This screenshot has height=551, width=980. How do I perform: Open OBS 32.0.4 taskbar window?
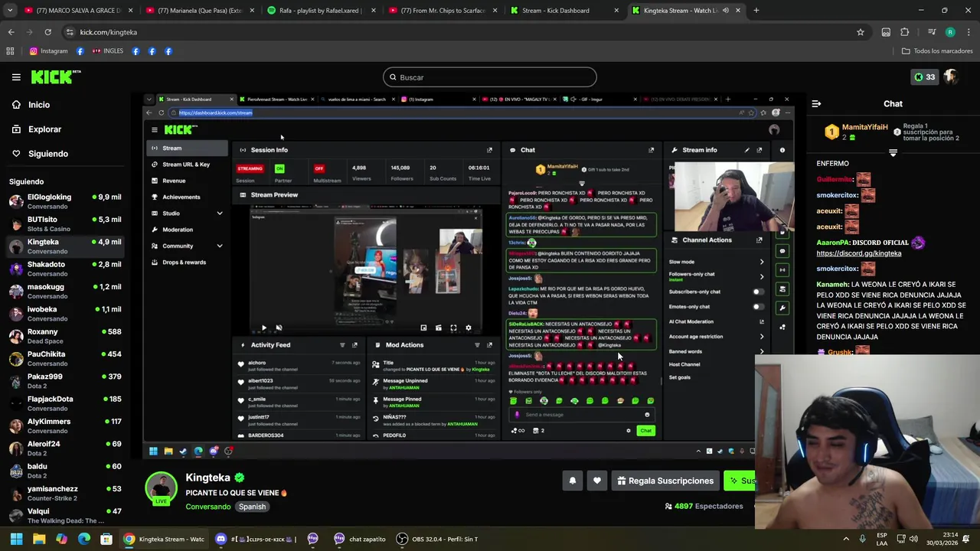point(437,539)
